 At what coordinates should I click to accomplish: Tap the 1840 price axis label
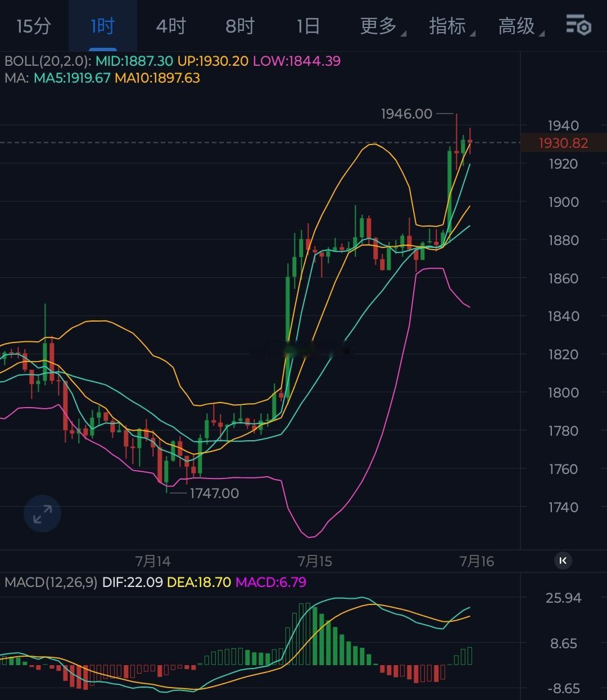pos(563,316)
